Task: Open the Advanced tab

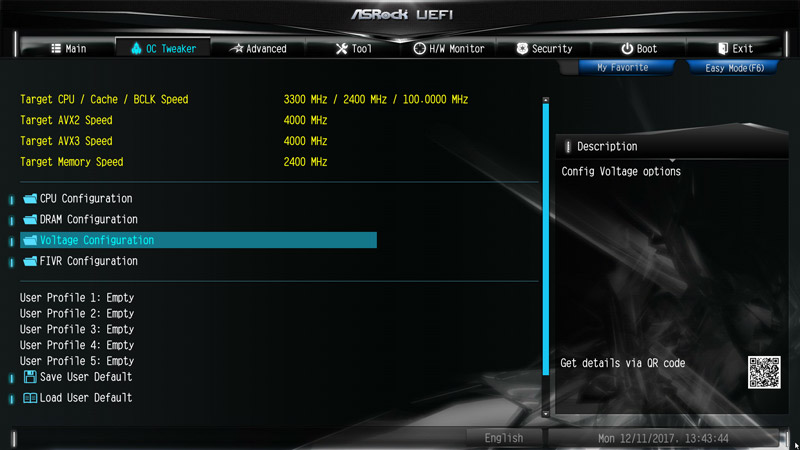Action: click(258, 48)
